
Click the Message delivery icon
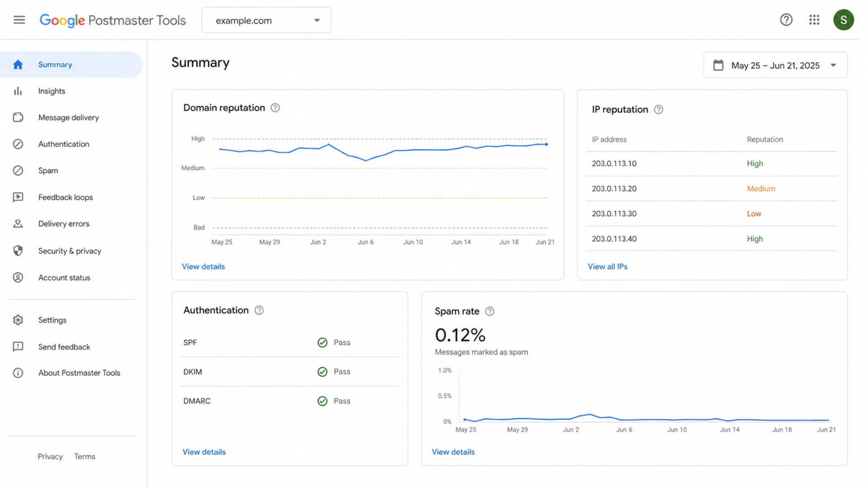[x=18, y=117]
